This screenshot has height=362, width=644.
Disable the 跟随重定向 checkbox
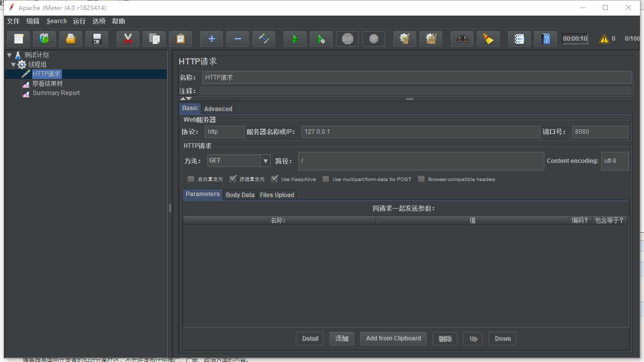(232, 179)
